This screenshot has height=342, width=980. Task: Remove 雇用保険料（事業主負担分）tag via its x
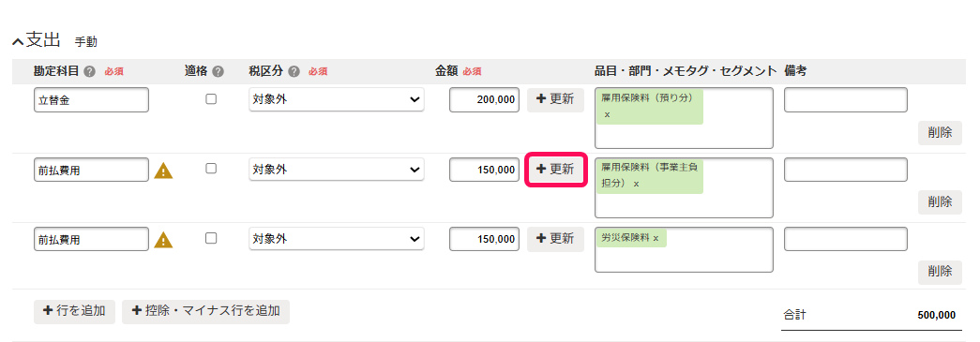[x=636, y=184]
